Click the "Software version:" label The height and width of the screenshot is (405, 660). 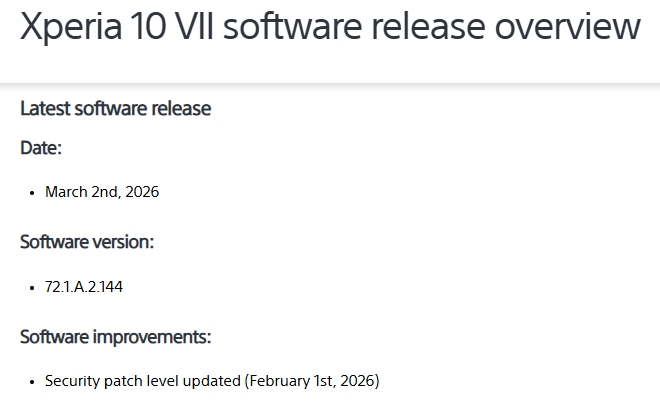click(x=87, y=242)
